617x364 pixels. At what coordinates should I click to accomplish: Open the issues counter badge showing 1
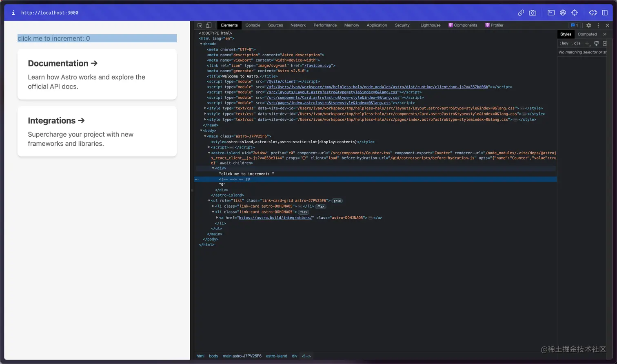[575, 25]
